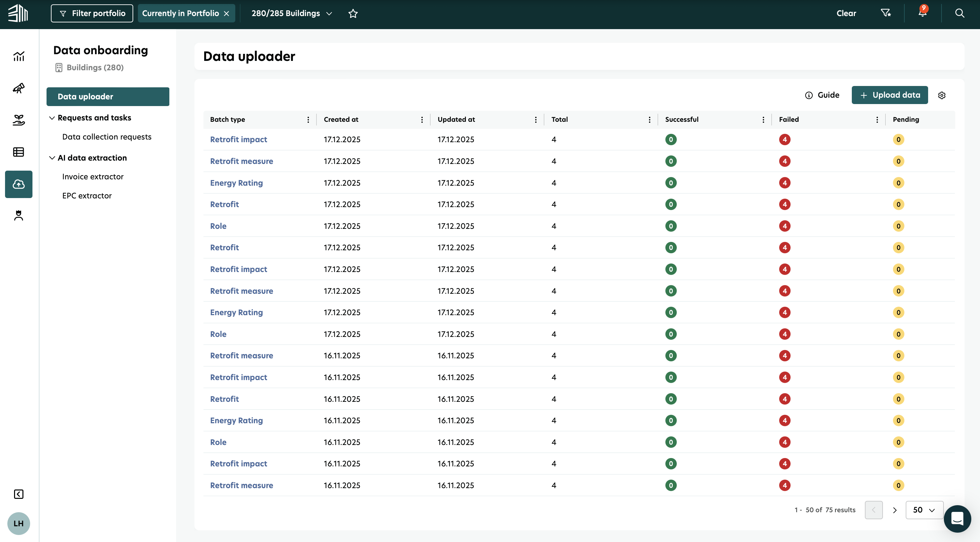Click the red Failed badge in first row
Screen dimensions: 980x542
point(785,139)
